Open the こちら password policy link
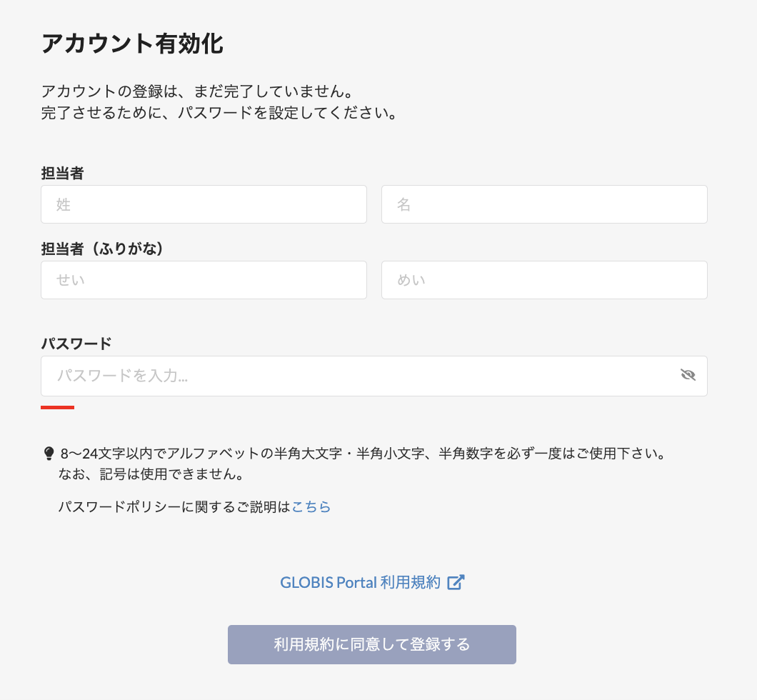Image resolution: width=757 pixels, height=700 pixels. [311, 507]
